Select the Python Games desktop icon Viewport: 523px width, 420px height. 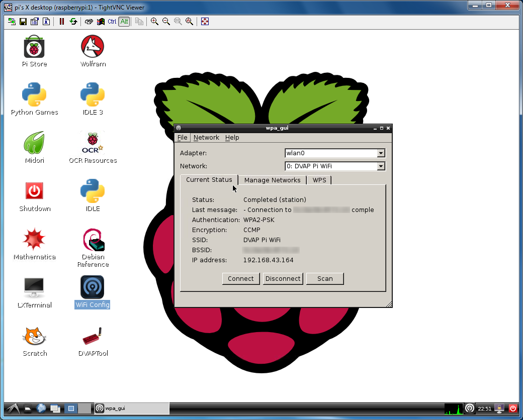click(x=34, y=99)
